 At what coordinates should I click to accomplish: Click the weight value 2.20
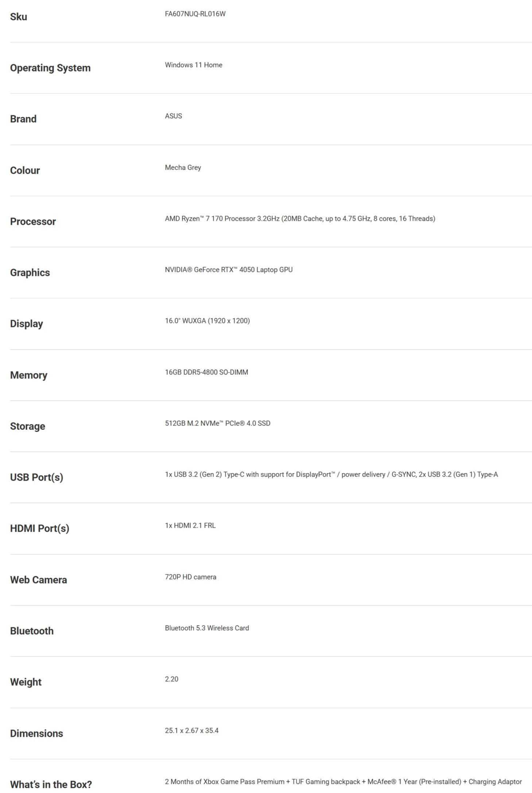click(171, 679)
